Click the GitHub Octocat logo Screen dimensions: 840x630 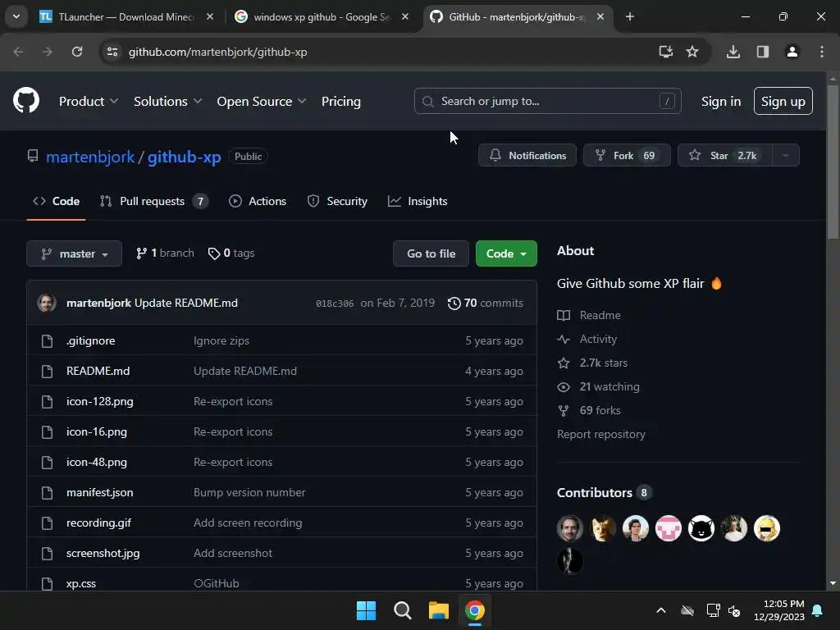(x=26, y=100)
